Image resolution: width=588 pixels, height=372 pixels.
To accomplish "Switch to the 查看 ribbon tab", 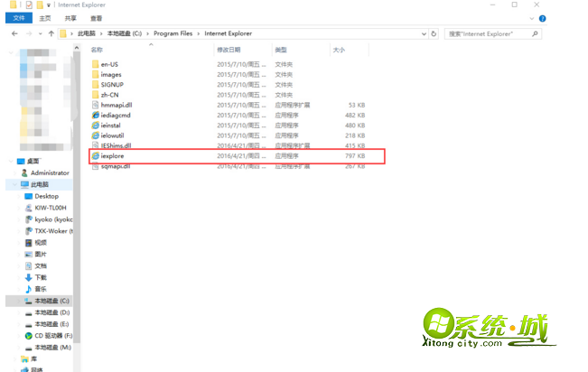I will pos(96,18).
